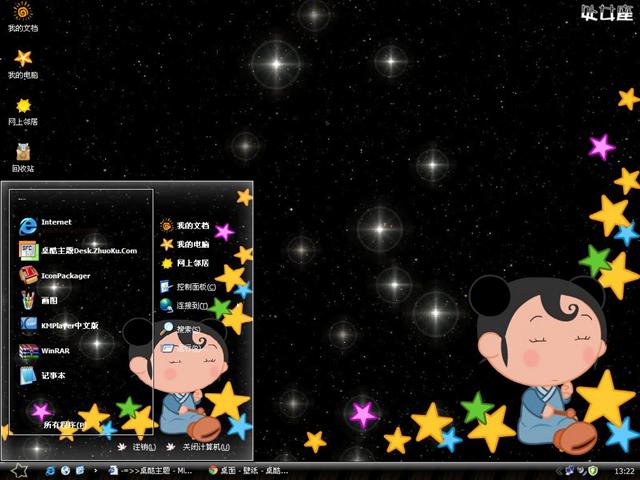Launch KMPlayer中文版 from the Start menu
This screenshot has height=480, width=640.
tap(59, 325)
